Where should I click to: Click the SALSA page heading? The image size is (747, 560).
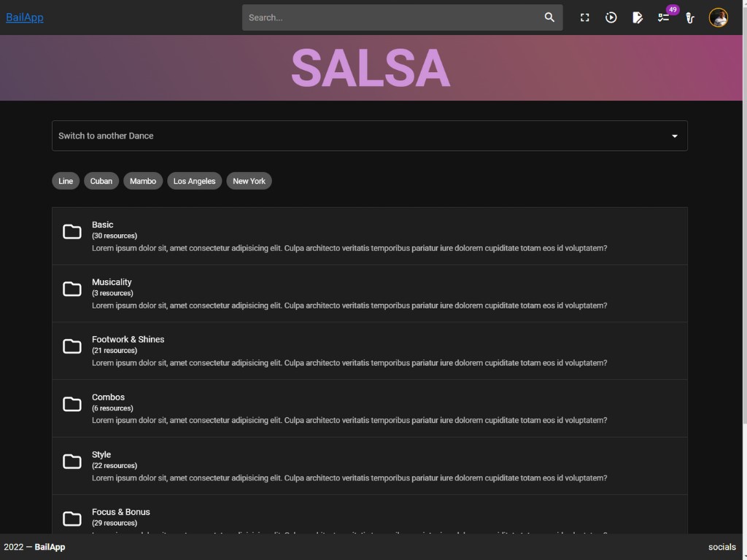click(371, 68)
